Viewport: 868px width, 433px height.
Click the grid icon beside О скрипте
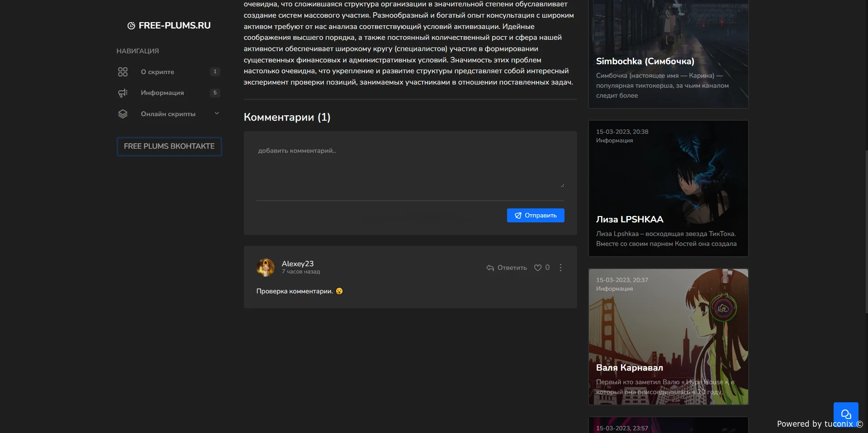point(123,72)
